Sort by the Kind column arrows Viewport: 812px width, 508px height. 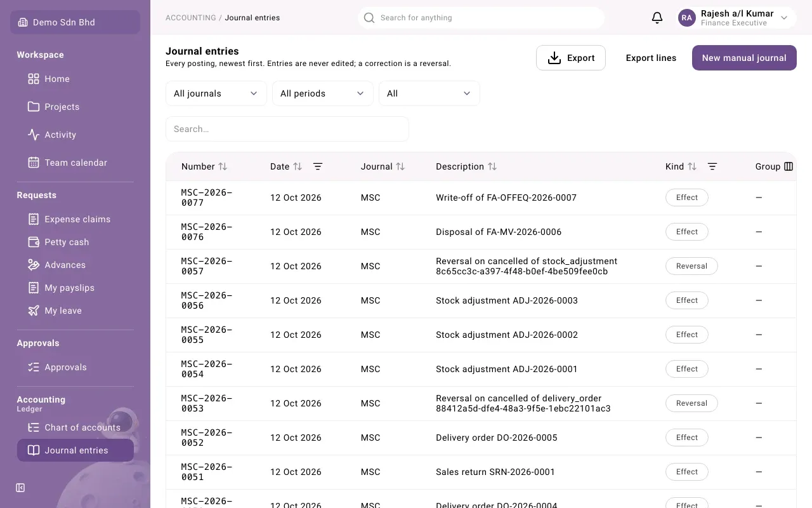692,166
